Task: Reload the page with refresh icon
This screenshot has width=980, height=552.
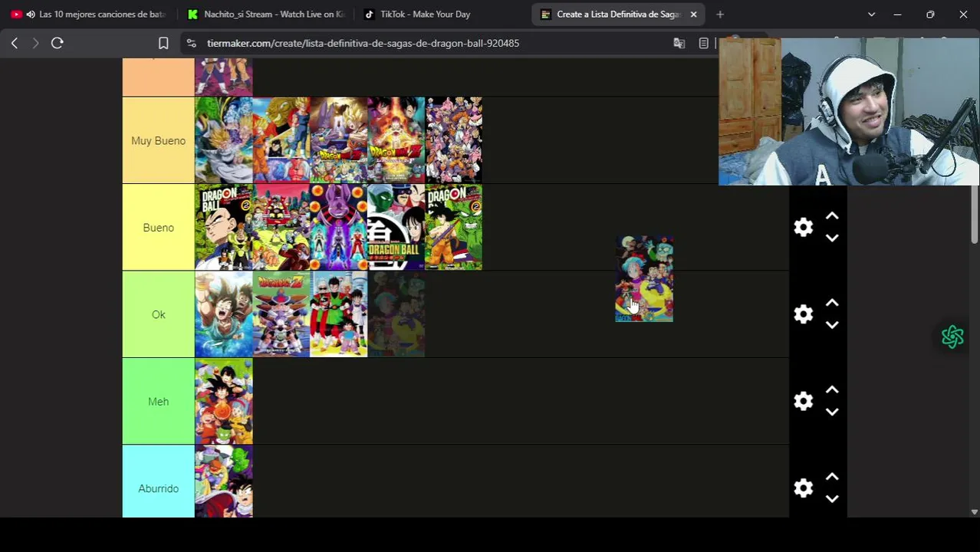Action: click(x=58, y=44)
